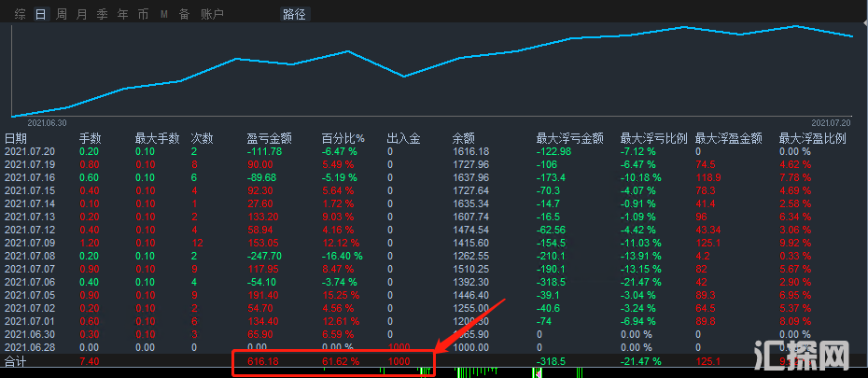Select the 2021.07.12 date row
This screenshot has height=378, width=868.
[28, 230]
